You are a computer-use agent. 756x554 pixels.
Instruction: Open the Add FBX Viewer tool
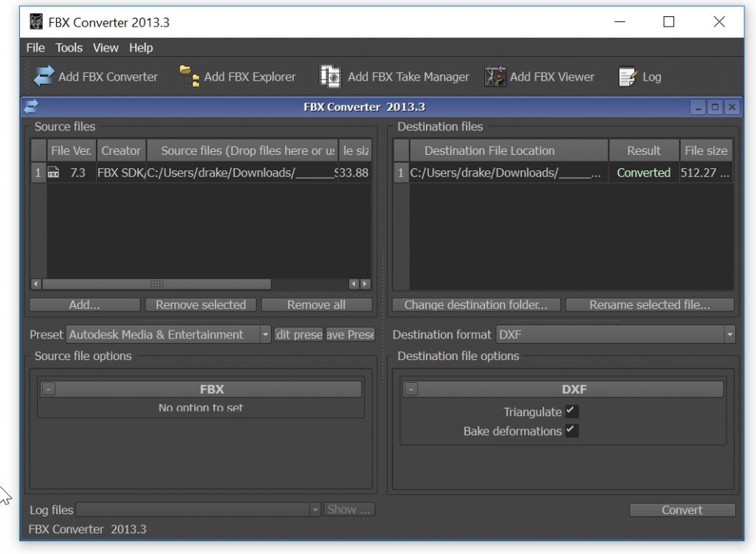click(495, 76)
